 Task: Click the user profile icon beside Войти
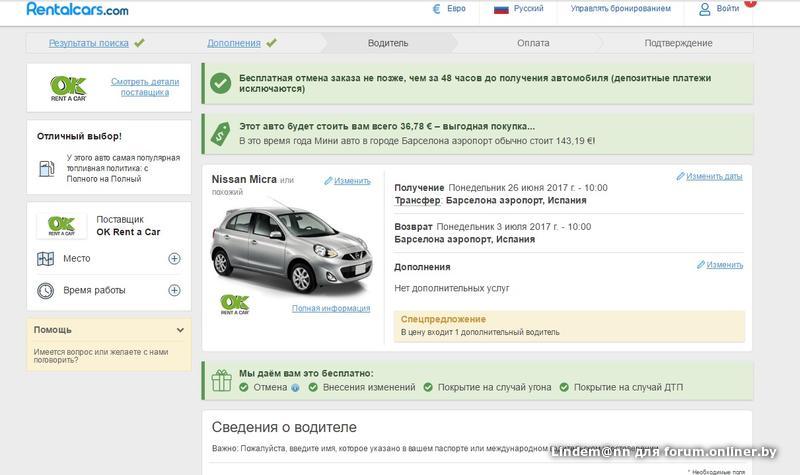705,9
